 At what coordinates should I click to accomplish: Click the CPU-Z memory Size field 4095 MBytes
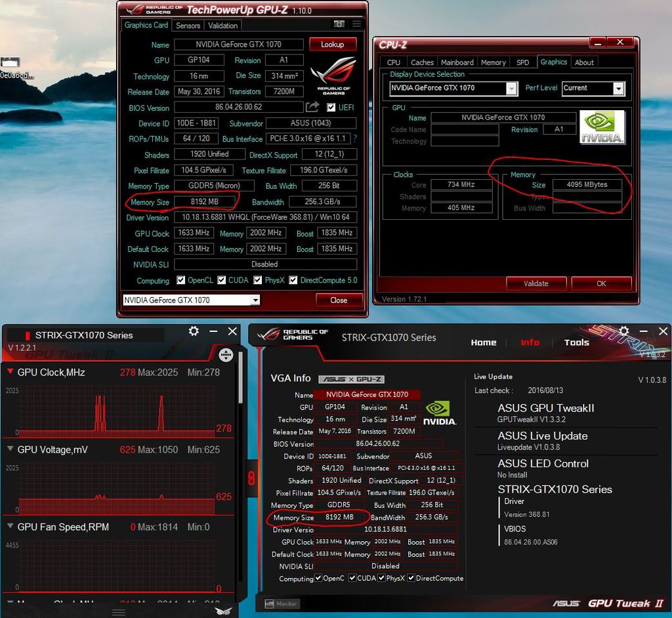click(587, 184)
